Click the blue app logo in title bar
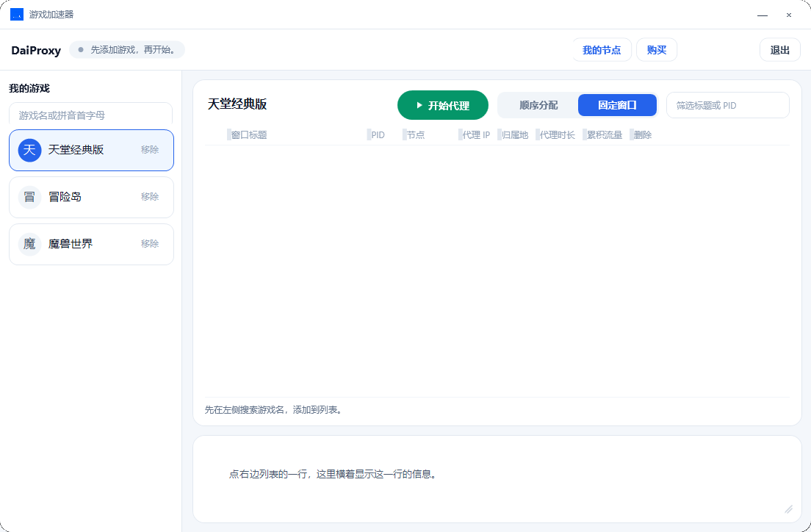 pyautogui.click(x=17, y=15)
